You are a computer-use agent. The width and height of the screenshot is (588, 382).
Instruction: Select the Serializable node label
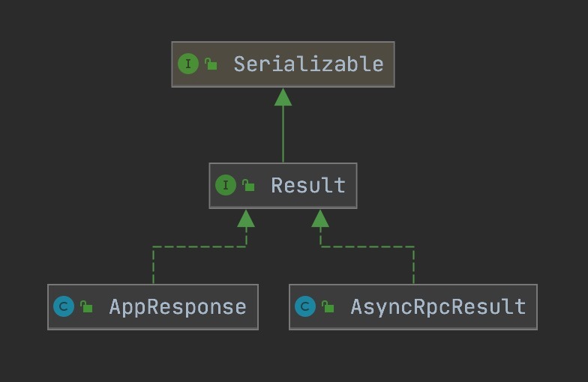point(308,64)
